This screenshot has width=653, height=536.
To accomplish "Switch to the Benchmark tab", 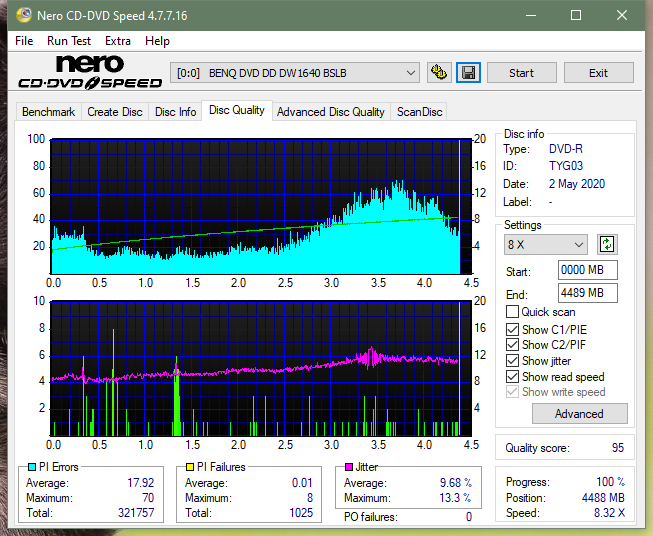I will click(49, 112).
